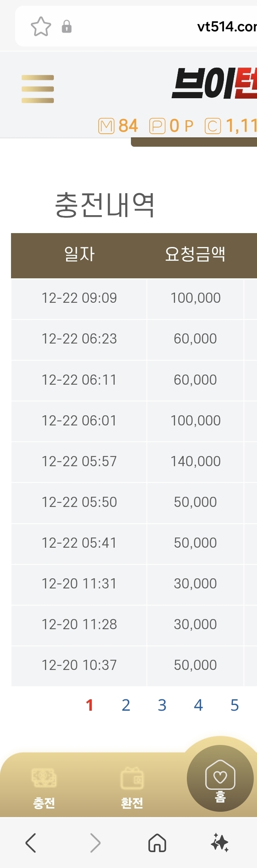Tap the C coupon balance icon
The image size is (257, 868).
point(213,126)
